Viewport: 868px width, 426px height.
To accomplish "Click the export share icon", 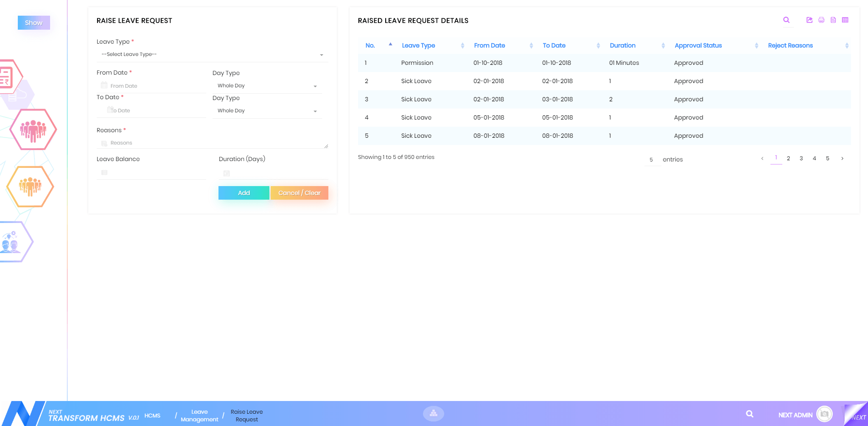I will point(809,20).
